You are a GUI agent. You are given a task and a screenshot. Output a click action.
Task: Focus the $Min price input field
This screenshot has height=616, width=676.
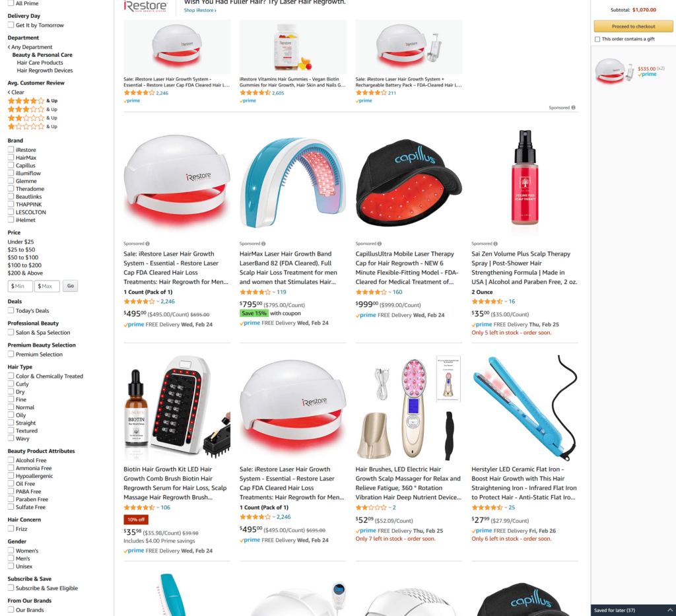click(20, 286)
